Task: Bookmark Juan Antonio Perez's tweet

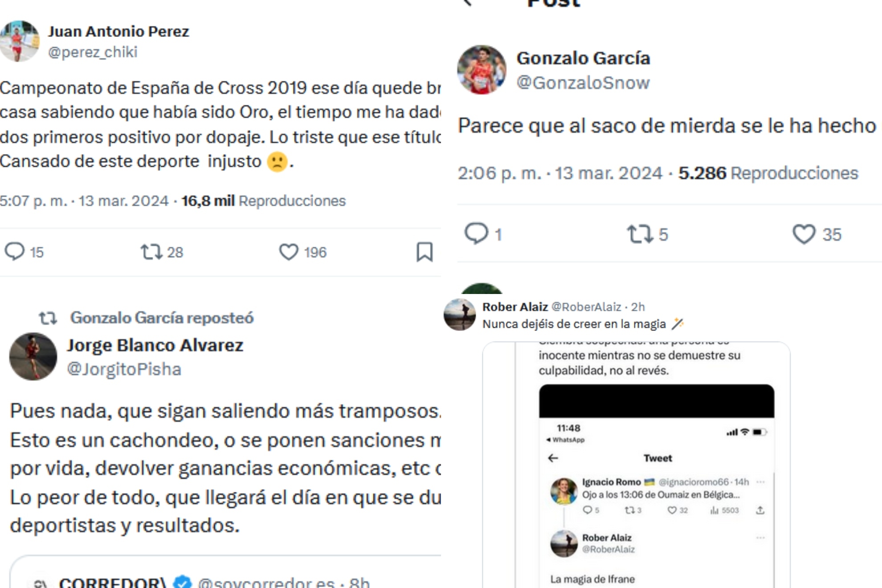Action: 425,252
